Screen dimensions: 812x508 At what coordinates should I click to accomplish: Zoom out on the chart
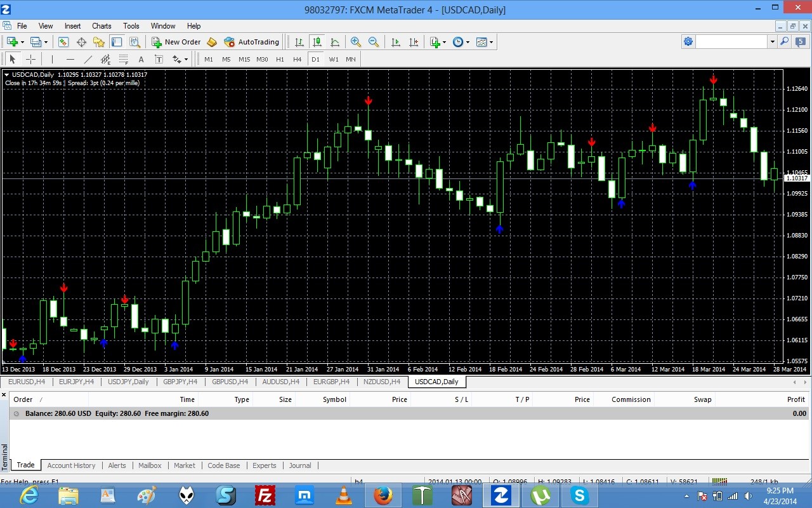click(x=374, y=42)
